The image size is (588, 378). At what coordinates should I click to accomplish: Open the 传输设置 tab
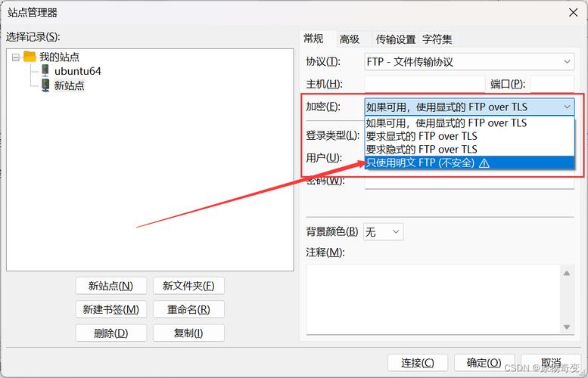pos(396,39)
